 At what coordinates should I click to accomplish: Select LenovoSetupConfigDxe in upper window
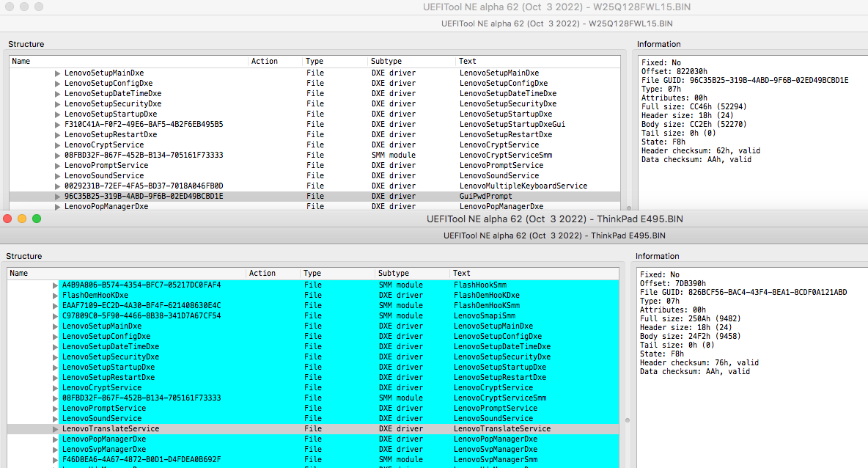315,83
